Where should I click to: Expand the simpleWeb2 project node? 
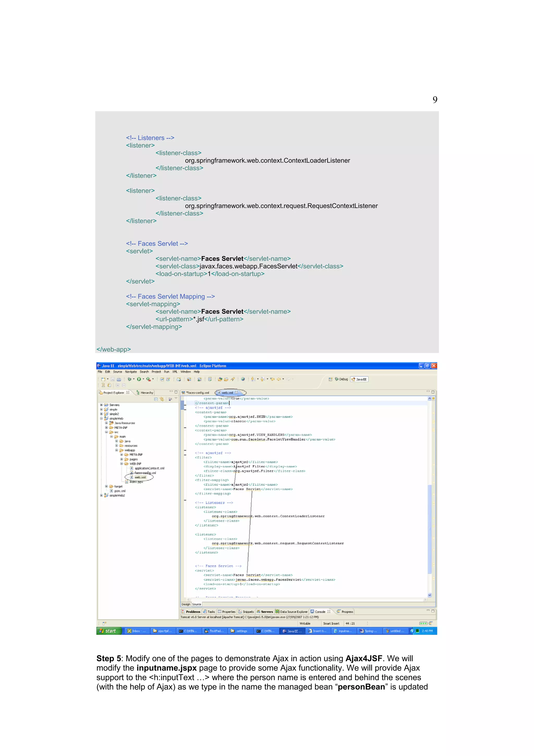(101, 495)
